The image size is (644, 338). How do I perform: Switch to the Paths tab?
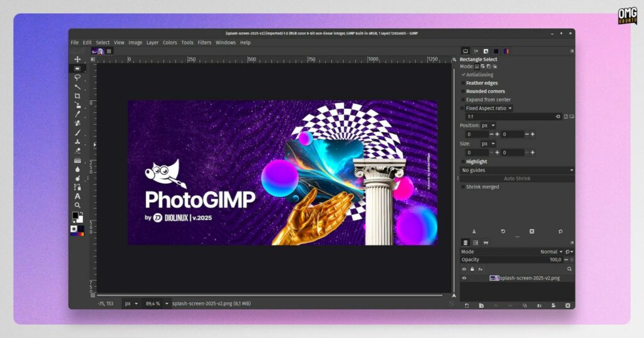click(486, 243)
